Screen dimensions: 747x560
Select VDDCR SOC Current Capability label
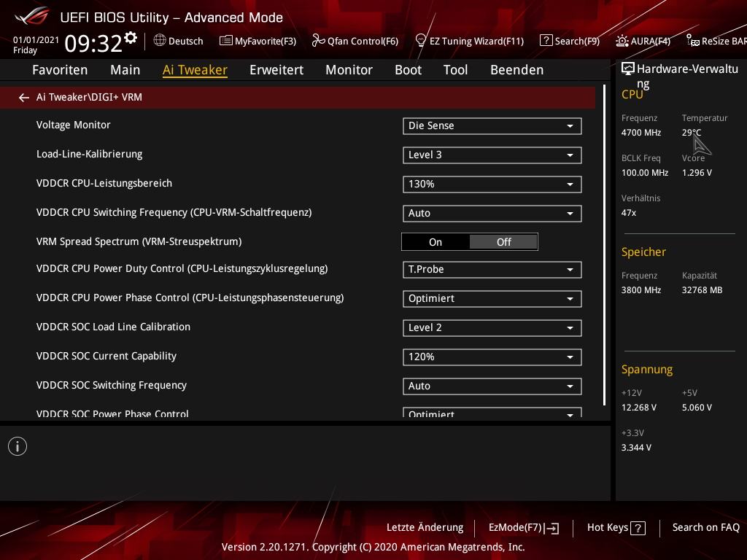(107, 356)
